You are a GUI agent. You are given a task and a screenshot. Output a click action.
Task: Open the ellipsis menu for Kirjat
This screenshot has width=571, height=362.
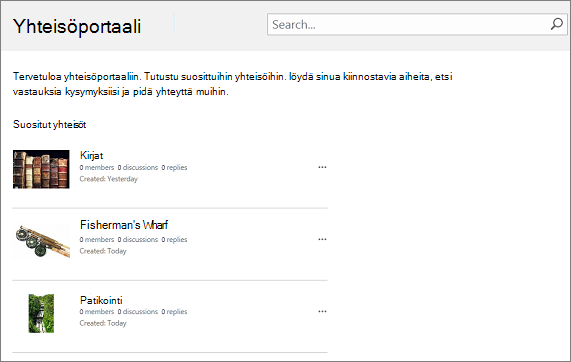(x=322, y=167)
